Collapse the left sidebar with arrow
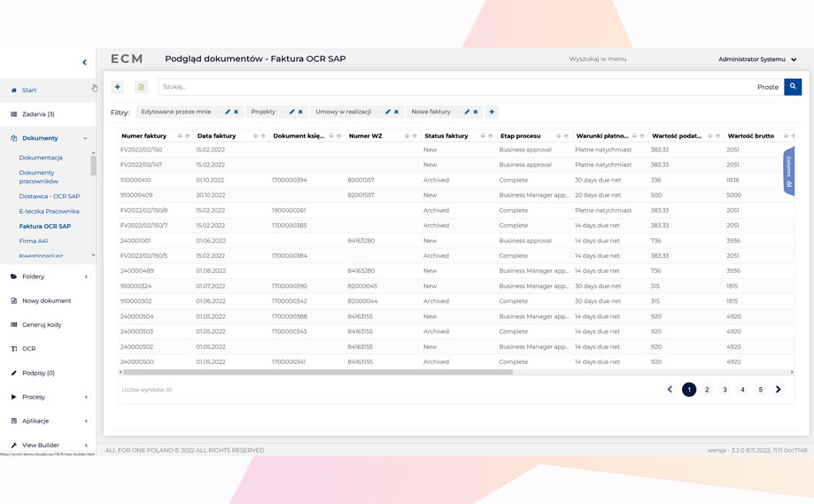 point(85,62)
